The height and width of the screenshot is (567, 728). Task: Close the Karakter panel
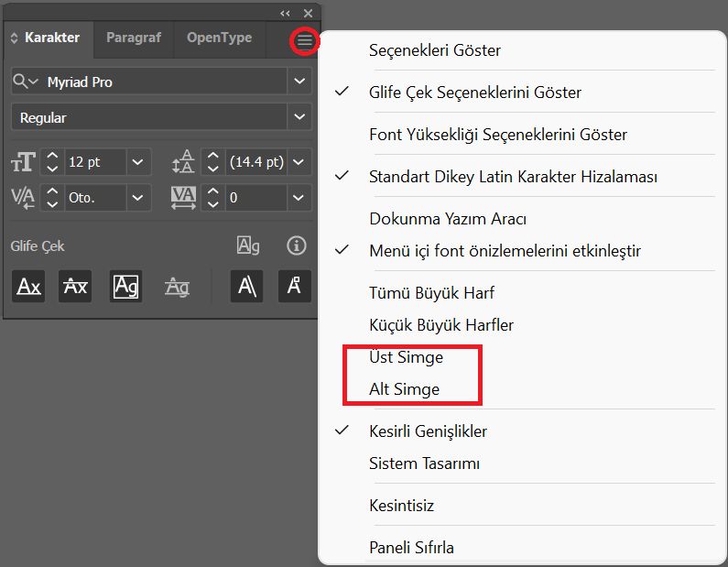[308, 14]
